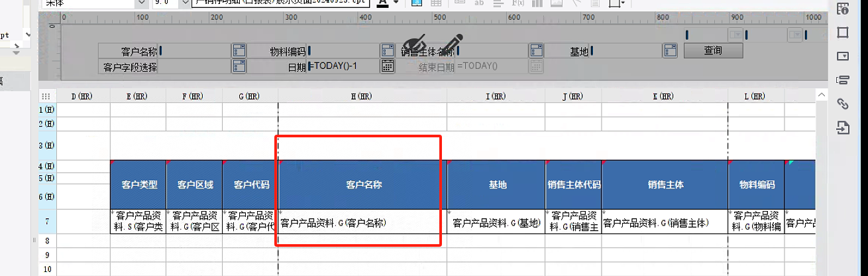Select the 客户区域 header cell

pos(194,184)
